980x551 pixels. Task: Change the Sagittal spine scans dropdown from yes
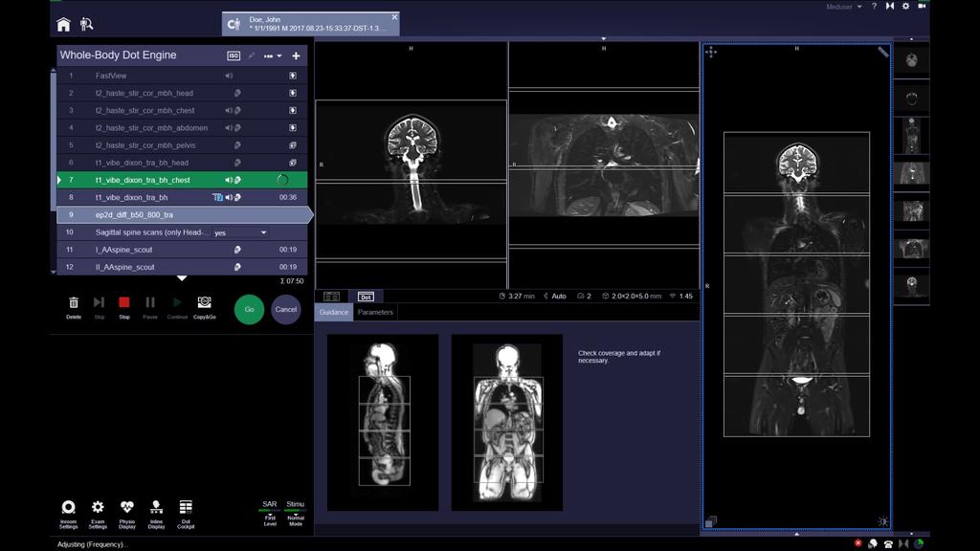(x=239, y=232)
